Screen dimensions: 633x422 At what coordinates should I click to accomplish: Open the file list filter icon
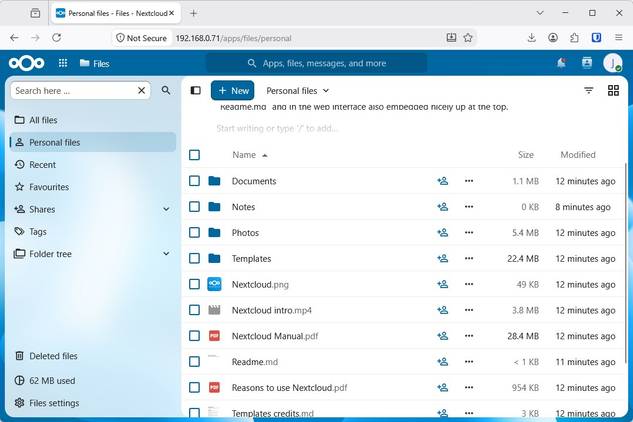[x=589, y=90]
